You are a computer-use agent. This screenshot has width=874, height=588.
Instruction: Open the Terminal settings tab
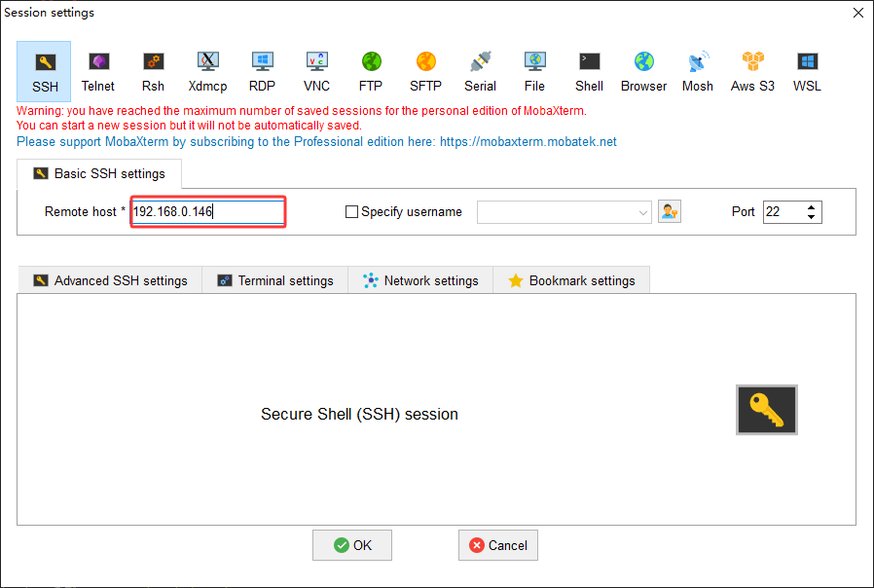coord(275,280)
